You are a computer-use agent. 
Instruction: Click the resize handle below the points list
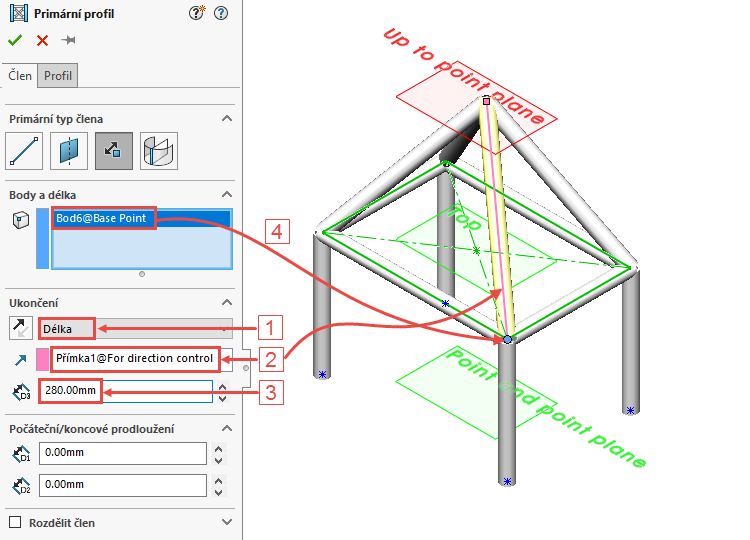[142, 274]
